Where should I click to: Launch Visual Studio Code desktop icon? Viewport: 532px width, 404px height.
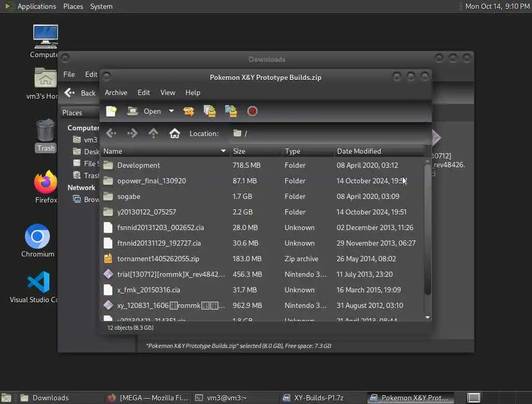point(34,287)
